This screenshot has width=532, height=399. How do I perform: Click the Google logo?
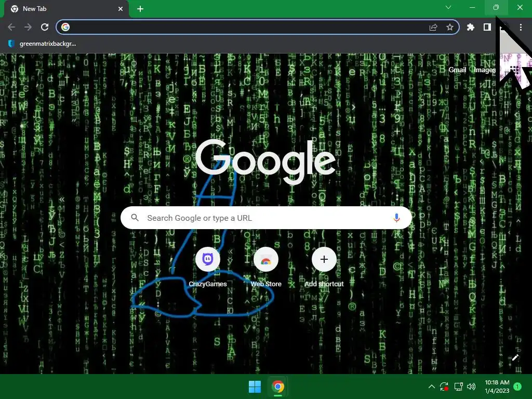tap(265, 162)
